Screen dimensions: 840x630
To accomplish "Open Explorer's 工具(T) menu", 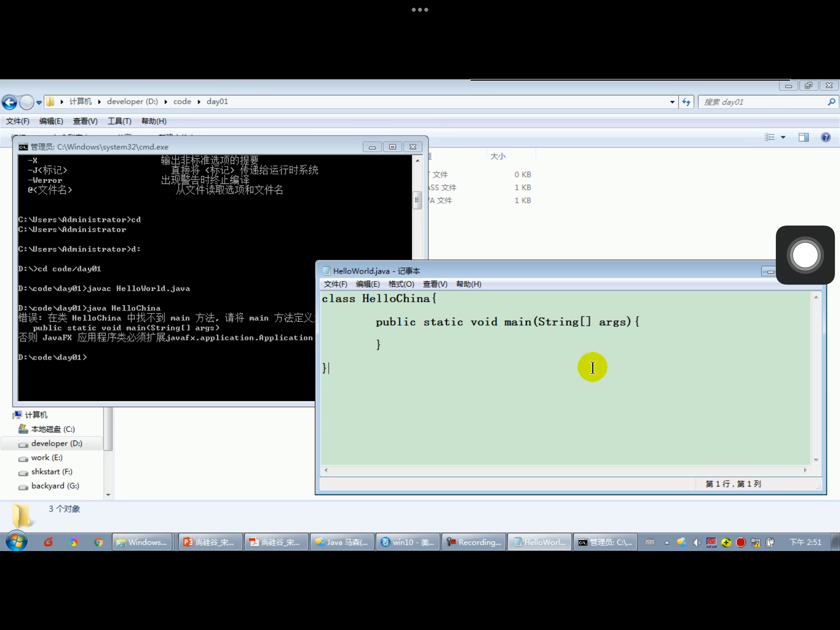I will tap(119, 121).
